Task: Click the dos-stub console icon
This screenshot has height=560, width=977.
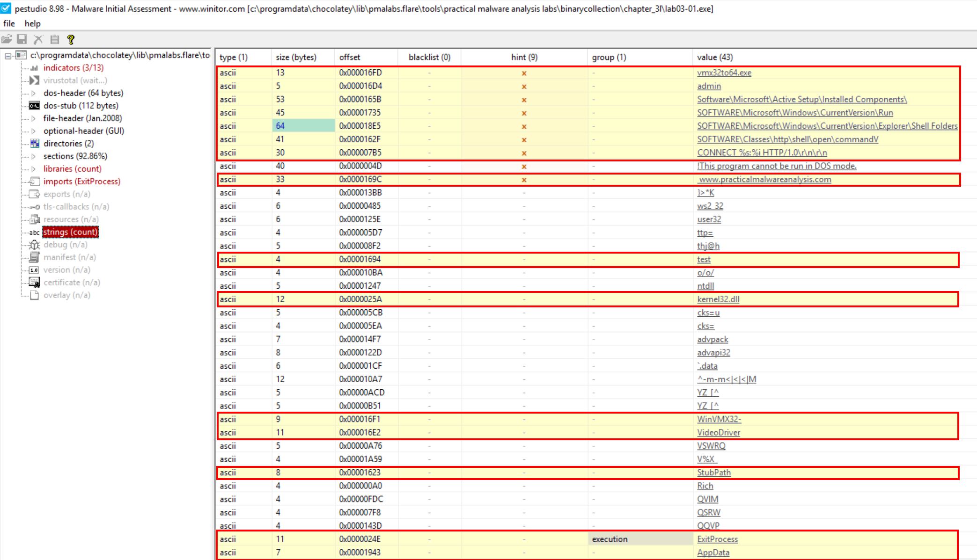Action: point(34,106)
